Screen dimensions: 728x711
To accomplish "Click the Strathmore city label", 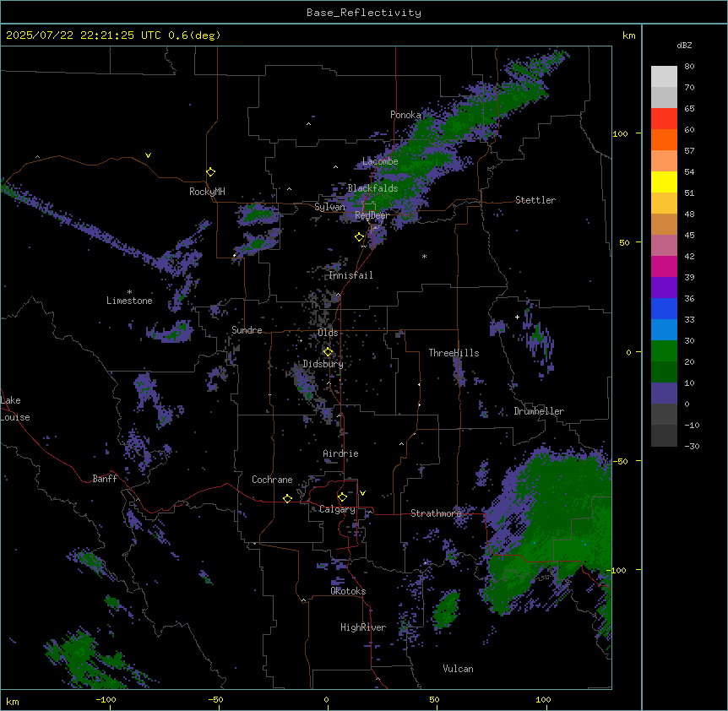I will pos(436,513).
